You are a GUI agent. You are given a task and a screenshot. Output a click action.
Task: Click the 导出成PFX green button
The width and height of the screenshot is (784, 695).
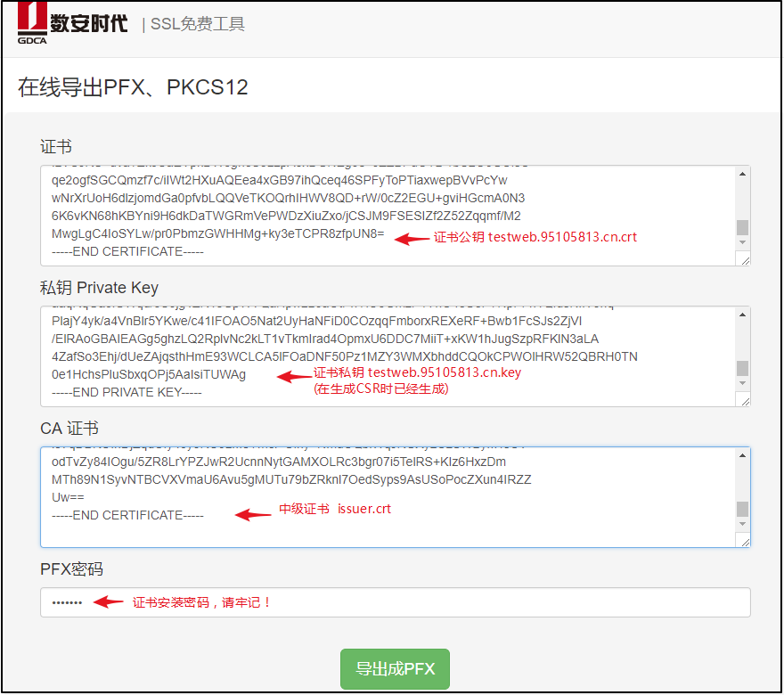tap(395, 668)
